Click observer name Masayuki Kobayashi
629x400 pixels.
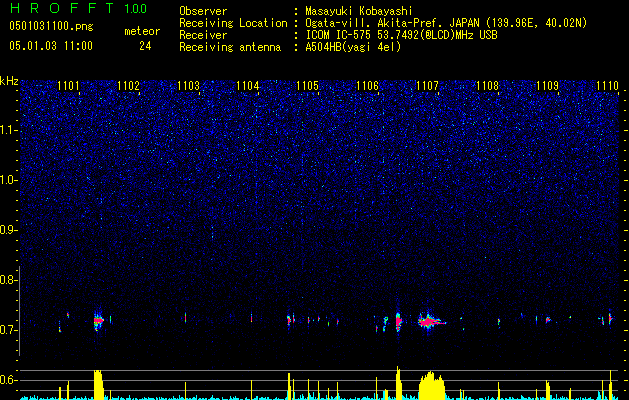click(359, 11)
